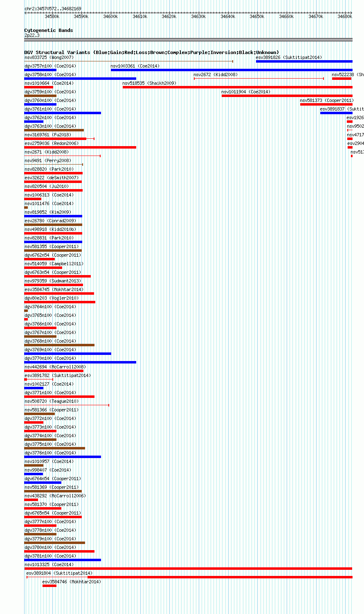The height and width of the screenshot is (614, 364).
Task: Select dgv3776n100 (Coe2014) label
Action: pos(50,453)
